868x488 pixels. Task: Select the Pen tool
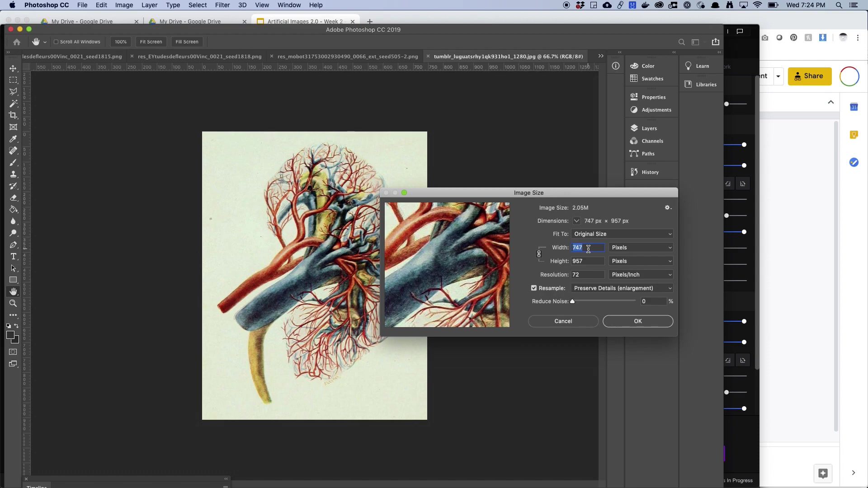point(13,244)
